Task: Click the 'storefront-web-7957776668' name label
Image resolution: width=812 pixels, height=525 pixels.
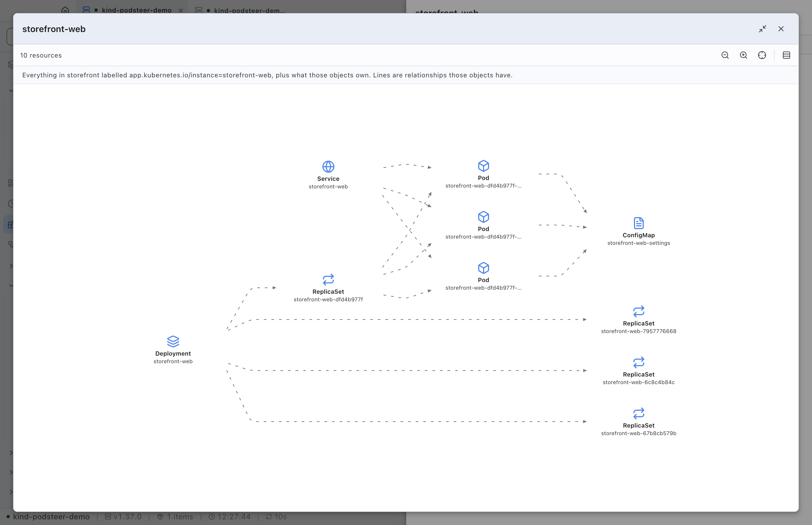Action: [639, 331]
